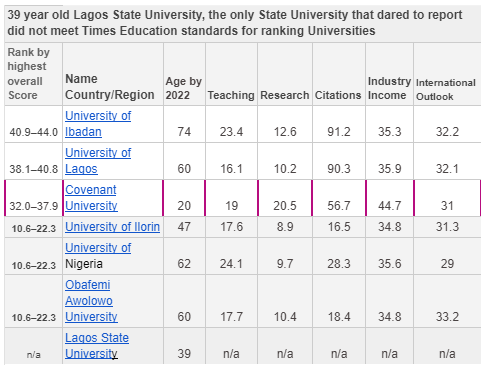Open the University of Ilorin link

112,227
